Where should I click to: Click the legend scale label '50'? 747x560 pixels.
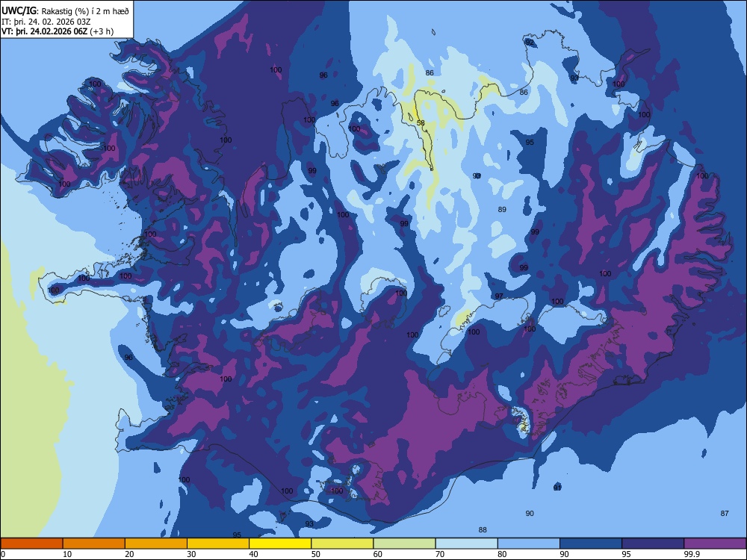coord(316,554)
